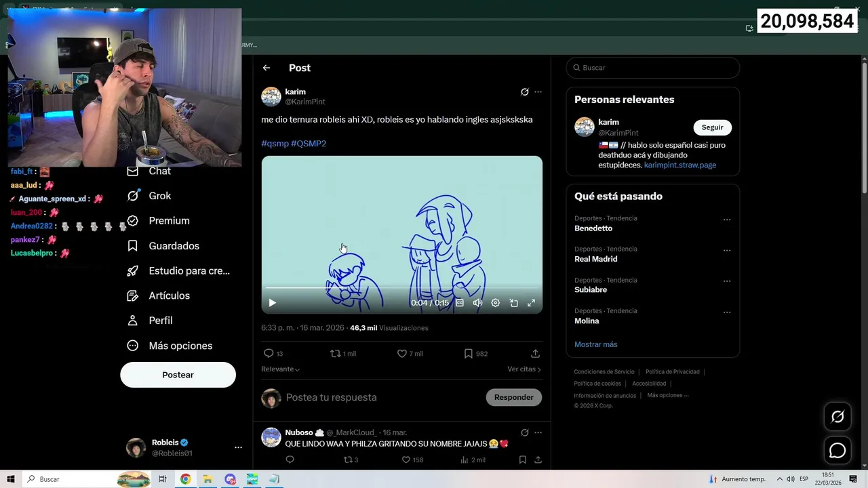Bookmark Nuboso's reply

tap(522, 460)
